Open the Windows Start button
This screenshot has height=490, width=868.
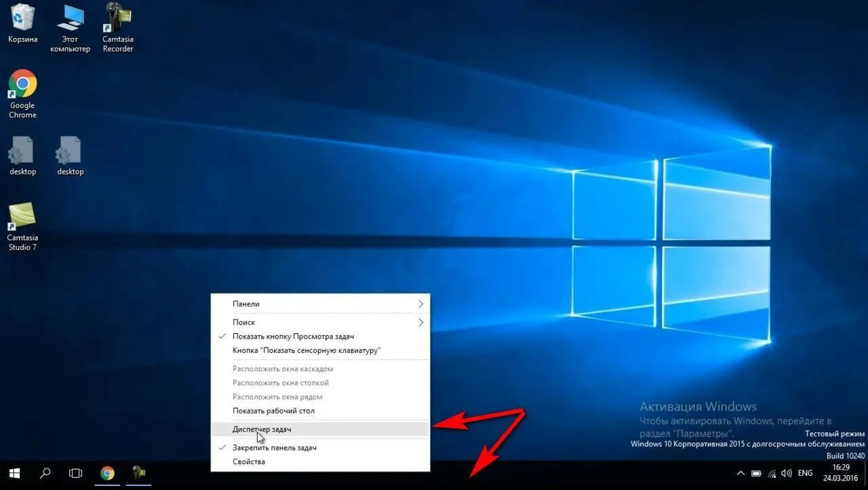click(14, 473)
